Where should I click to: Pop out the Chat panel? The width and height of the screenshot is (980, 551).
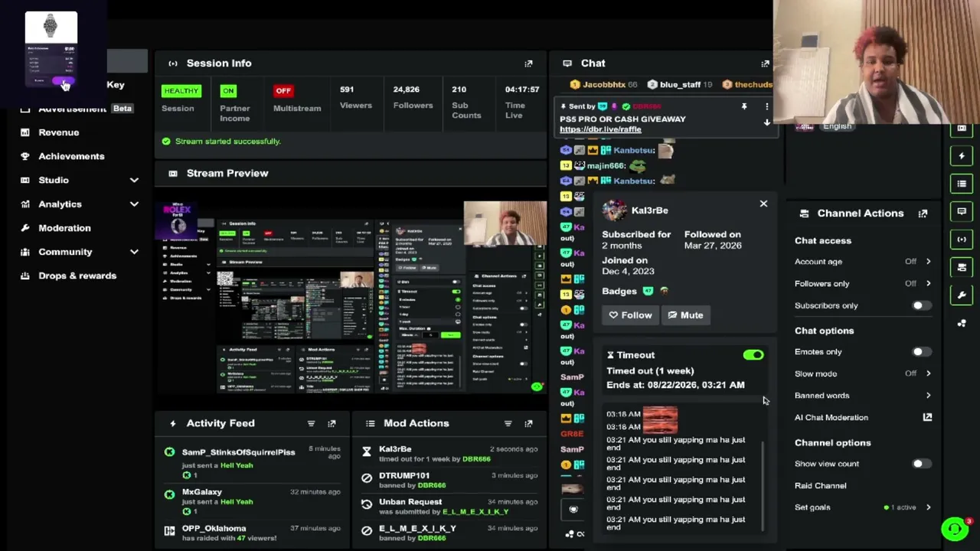(x=765, y=64)
